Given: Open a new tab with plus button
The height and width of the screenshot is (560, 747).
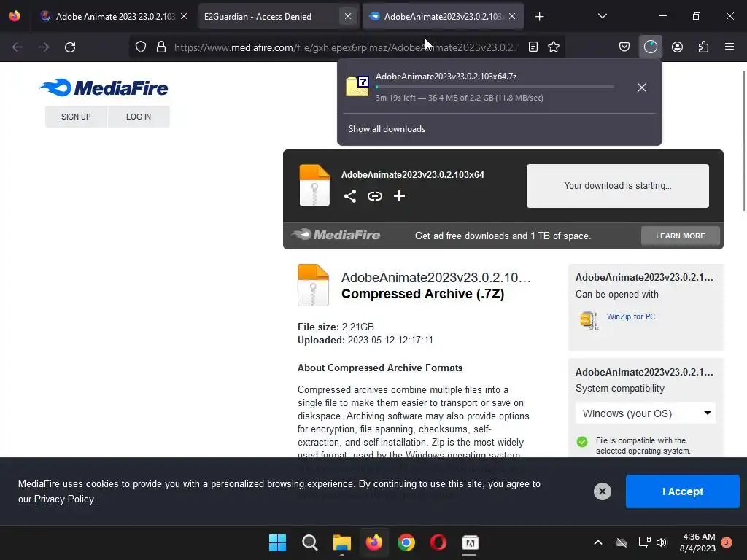Looking at the screenshot, I should (x=539, y=17).
